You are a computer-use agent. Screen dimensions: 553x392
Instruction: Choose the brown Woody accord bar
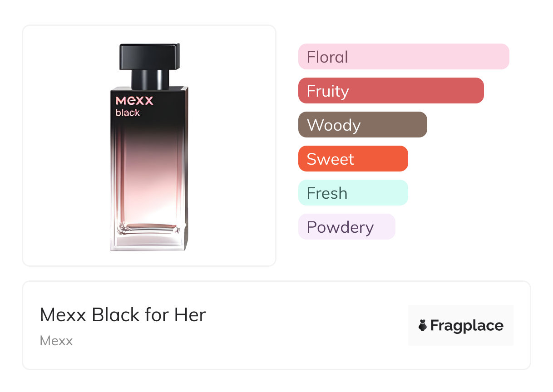coord(362,125)
